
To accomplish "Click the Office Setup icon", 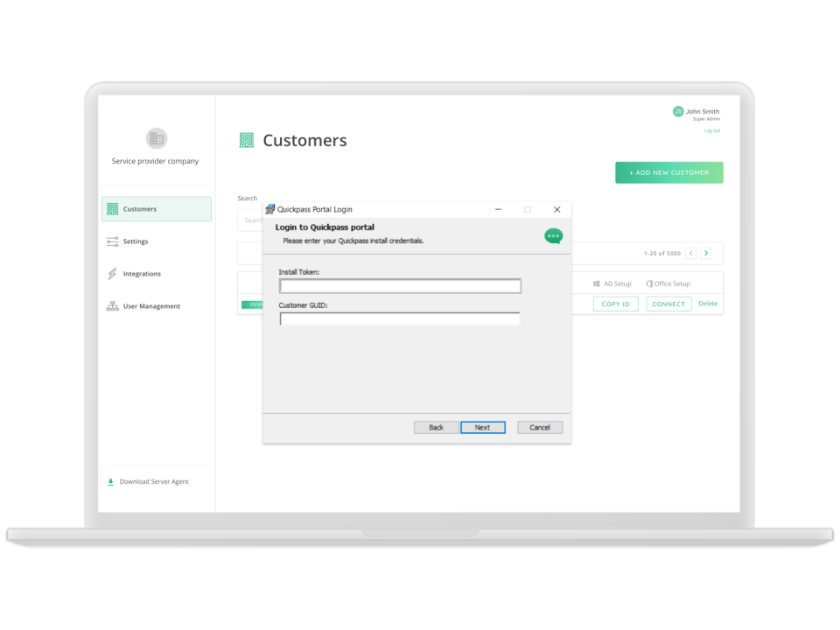I will (649, 283).
